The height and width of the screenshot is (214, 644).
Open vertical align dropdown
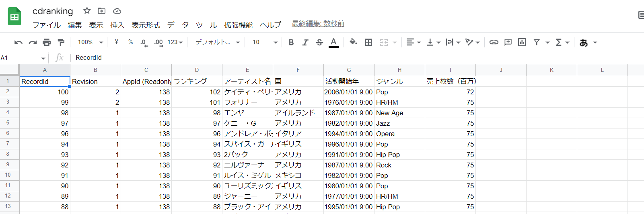pos(433,42)
